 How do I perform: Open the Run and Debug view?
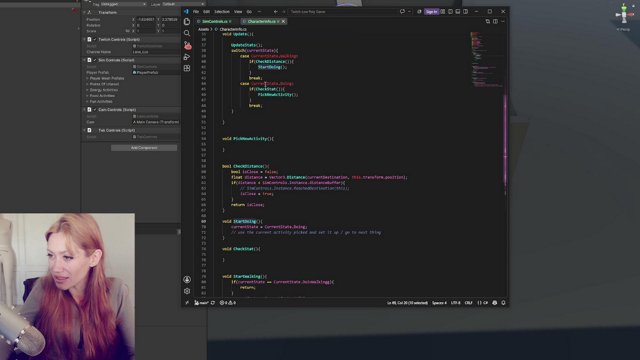(187, 57)
